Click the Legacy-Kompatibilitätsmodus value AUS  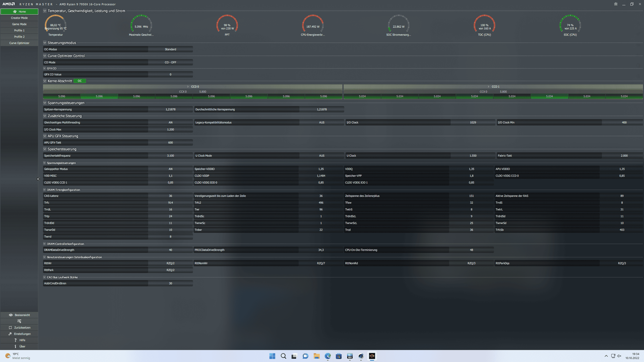322,122
